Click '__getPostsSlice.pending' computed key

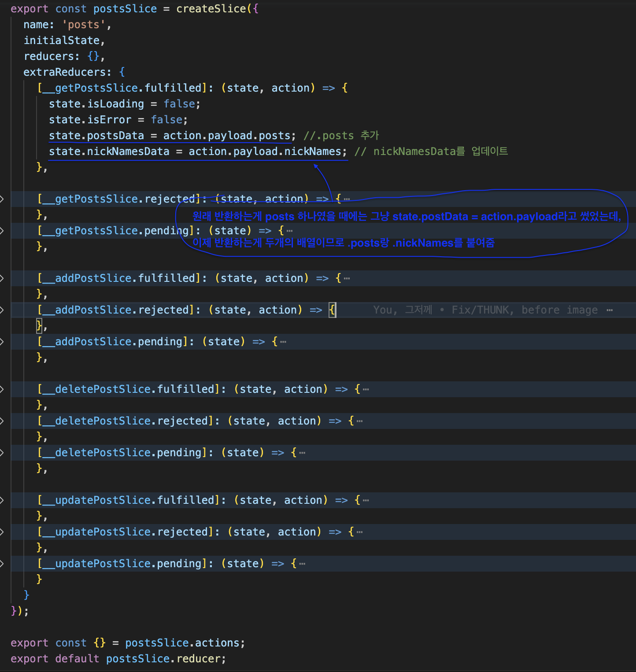click(x=115, y=231)
